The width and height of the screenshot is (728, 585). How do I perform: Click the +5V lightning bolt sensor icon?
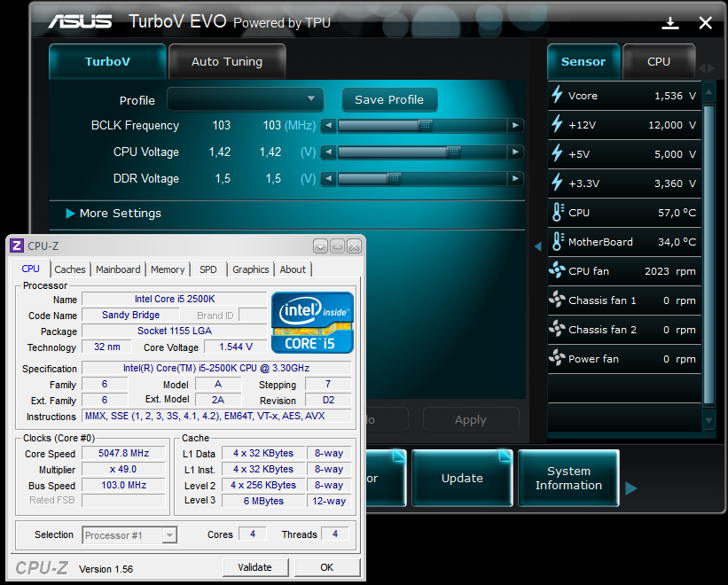pyautogui.click(x=557, y=153)
